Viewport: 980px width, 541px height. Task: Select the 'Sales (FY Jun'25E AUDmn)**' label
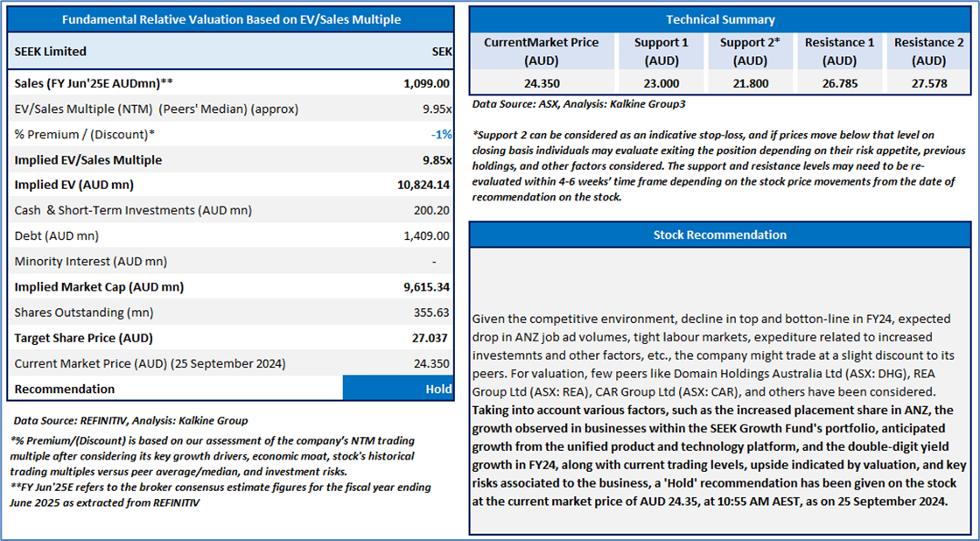[x=93, y=82]
